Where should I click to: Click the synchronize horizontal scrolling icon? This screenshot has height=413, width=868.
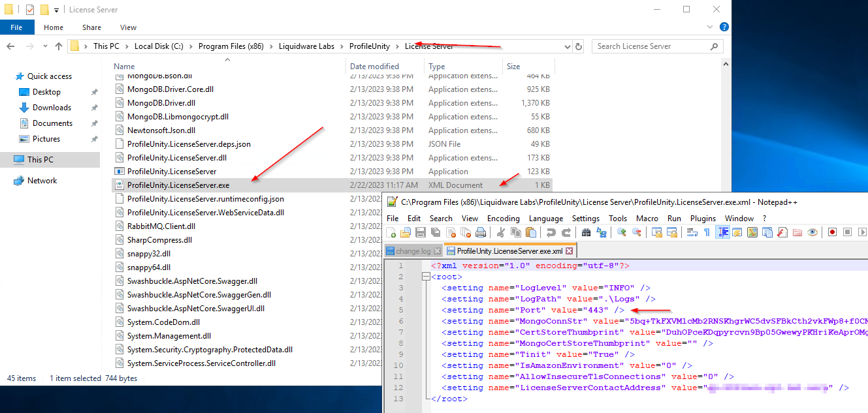point(671,232)
